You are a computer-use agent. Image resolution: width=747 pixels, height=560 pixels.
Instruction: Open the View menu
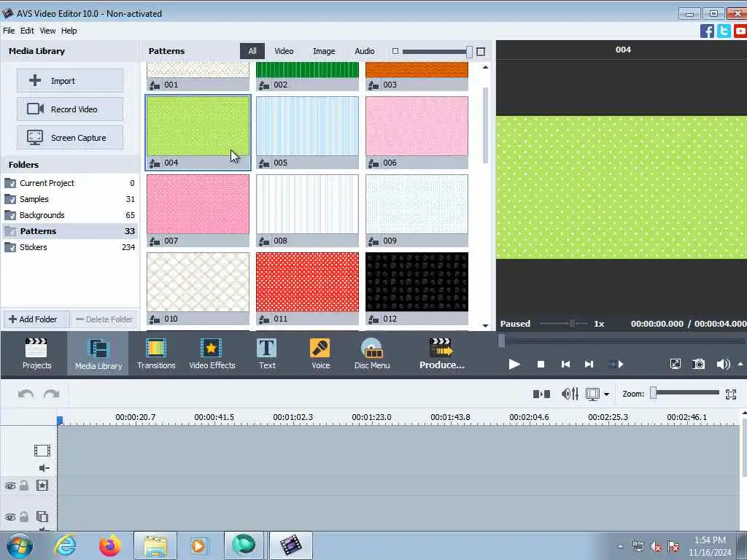pos(47,31)
